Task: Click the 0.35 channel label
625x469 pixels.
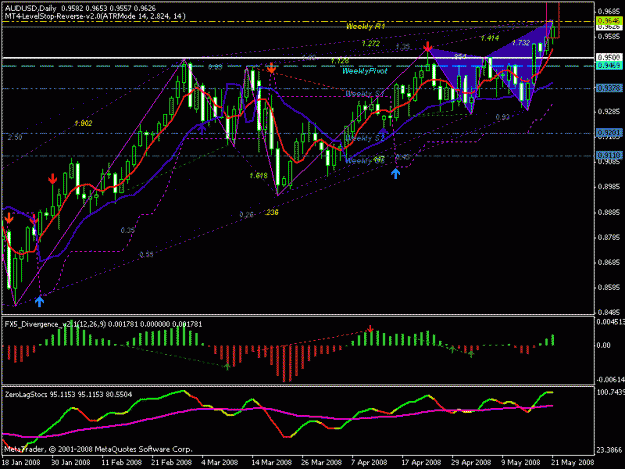Action: (x=128, y=230)
